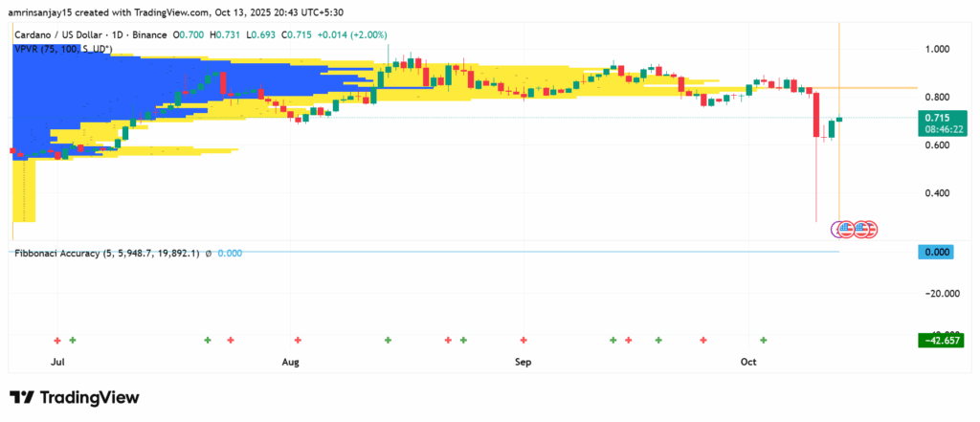Screen dimensions: 980x422
Task: Click the red plus marker above Aug label
Action: [298, 340]
